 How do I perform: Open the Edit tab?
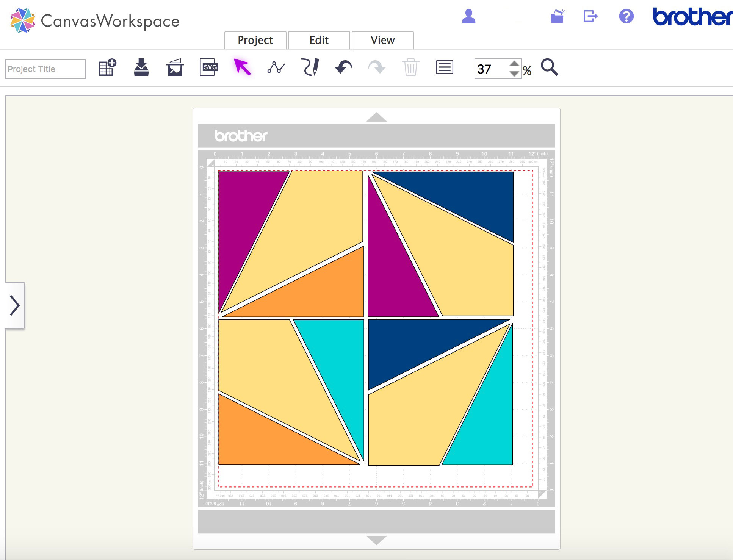(319, 40)
